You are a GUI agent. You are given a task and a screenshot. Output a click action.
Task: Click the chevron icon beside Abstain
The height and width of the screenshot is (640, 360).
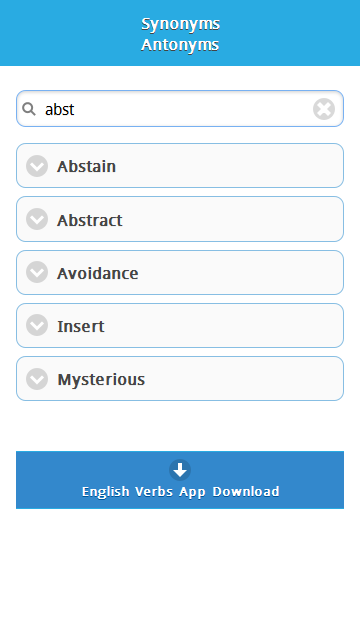tap(37, 166)
